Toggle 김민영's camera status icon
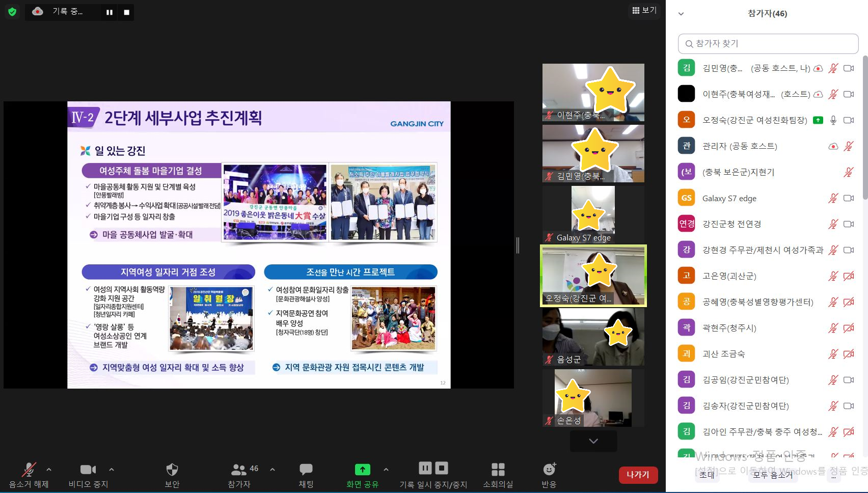The image size is (868, 493). 848,68
